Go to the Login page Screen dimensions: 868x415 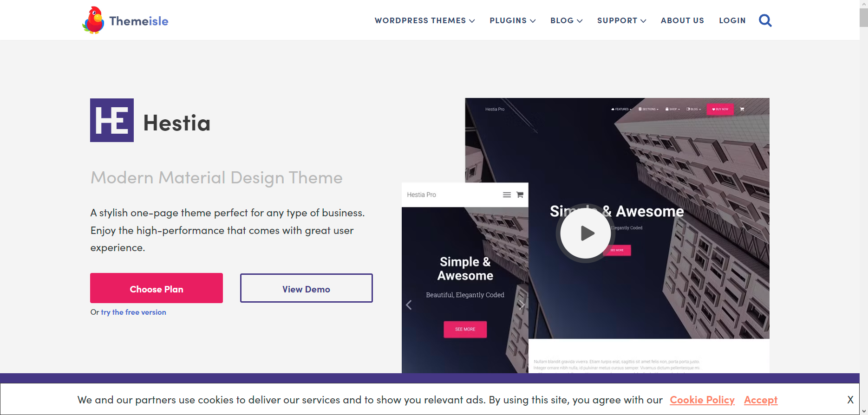pyautogui.click(x=732, y=20)
